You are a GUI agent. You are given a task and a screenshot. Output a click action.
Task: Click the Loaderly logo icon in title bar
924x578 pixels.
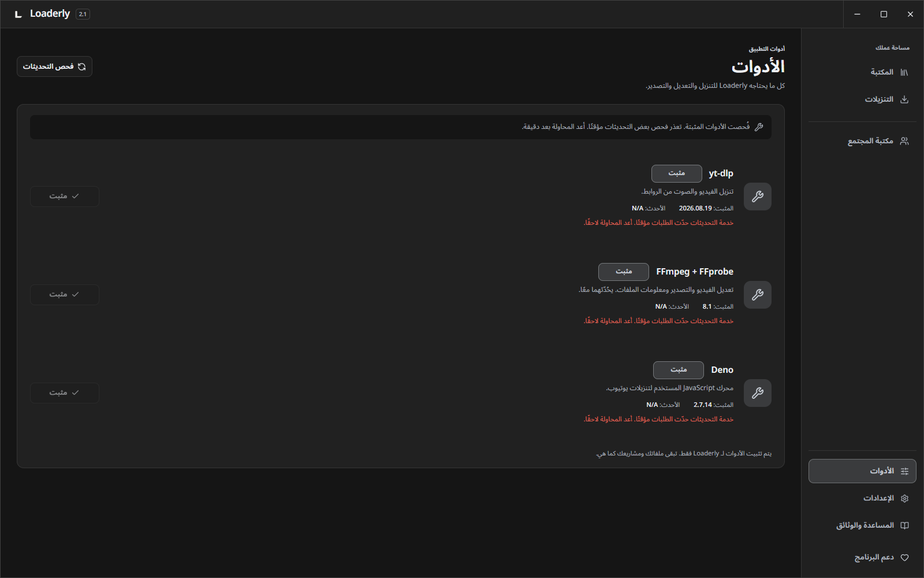pyautogui.click(x=18, y=14)
